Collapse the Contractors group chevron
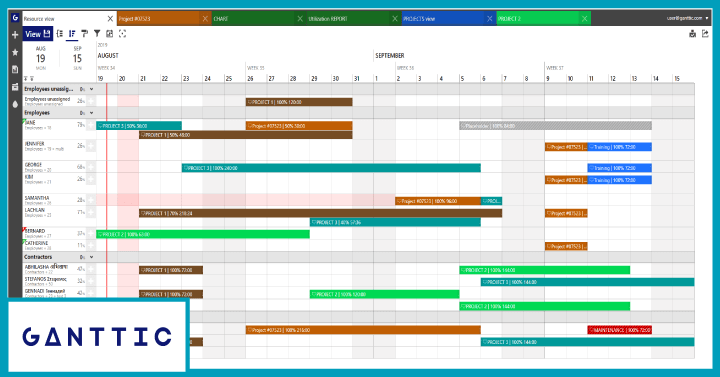Viewport: 720px width, 377px height. tap(91, 257)
